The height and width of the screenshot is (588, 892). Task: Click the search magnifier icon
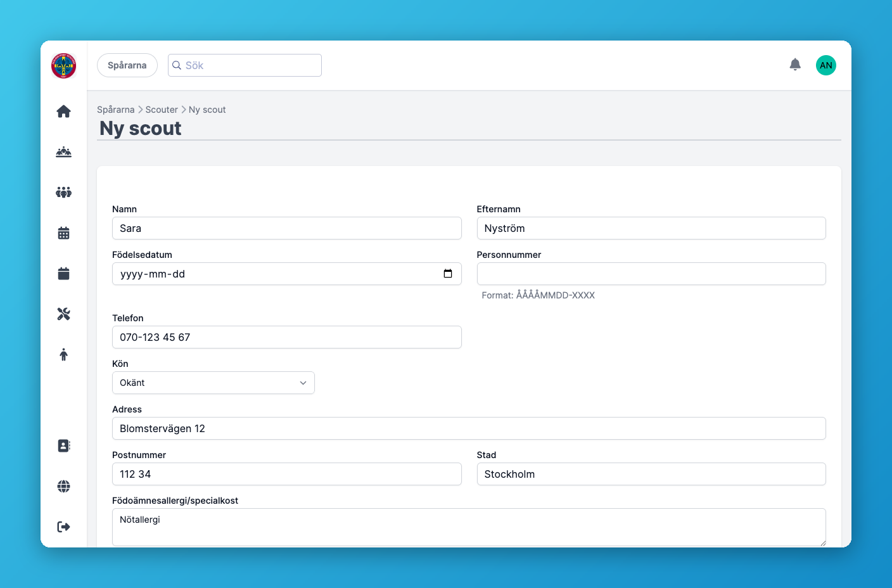177,65
